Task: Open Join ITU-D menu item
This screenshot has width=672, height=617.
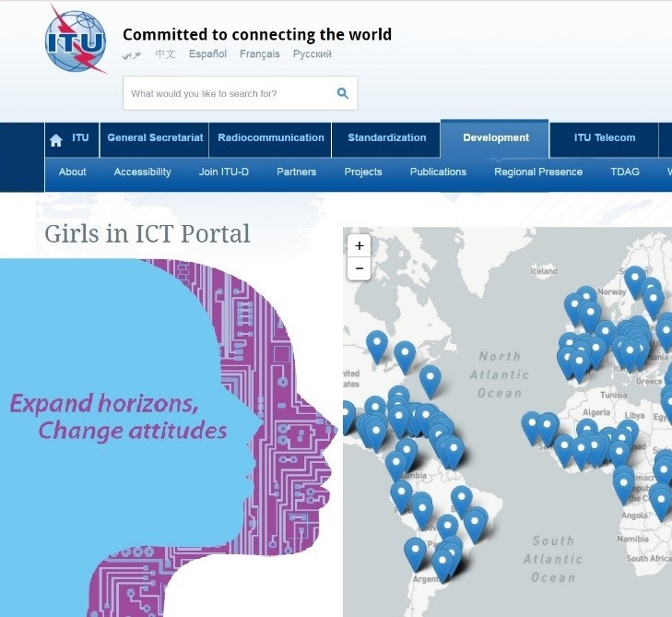Action: click(224, 172)
